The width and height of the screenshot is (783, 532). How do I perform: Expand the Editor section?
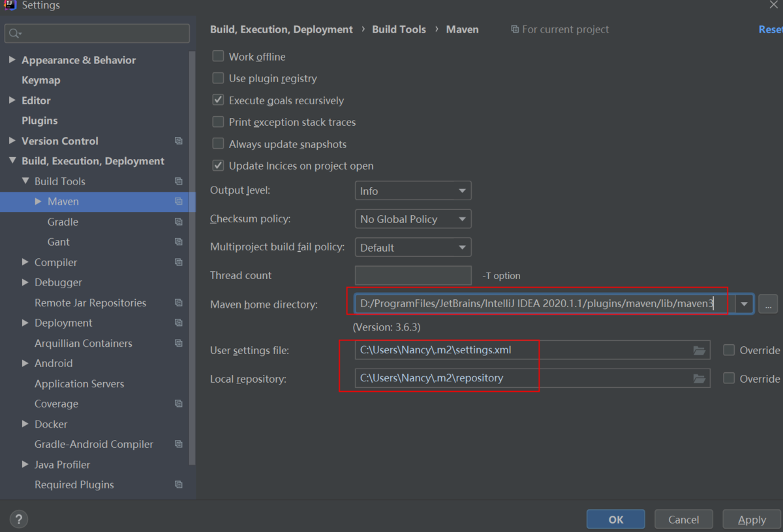[x=12, y=100]
